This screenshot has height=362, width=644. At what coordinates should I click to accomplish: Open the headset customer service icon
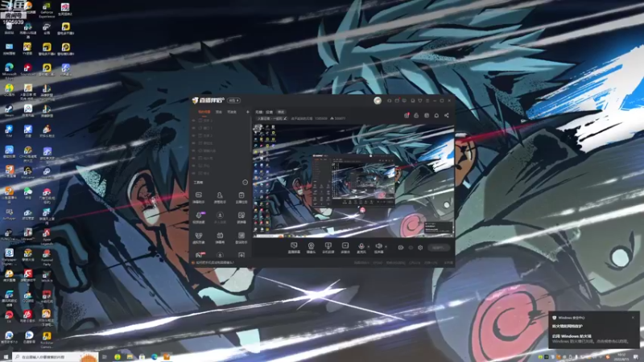[x=389, y=100]
